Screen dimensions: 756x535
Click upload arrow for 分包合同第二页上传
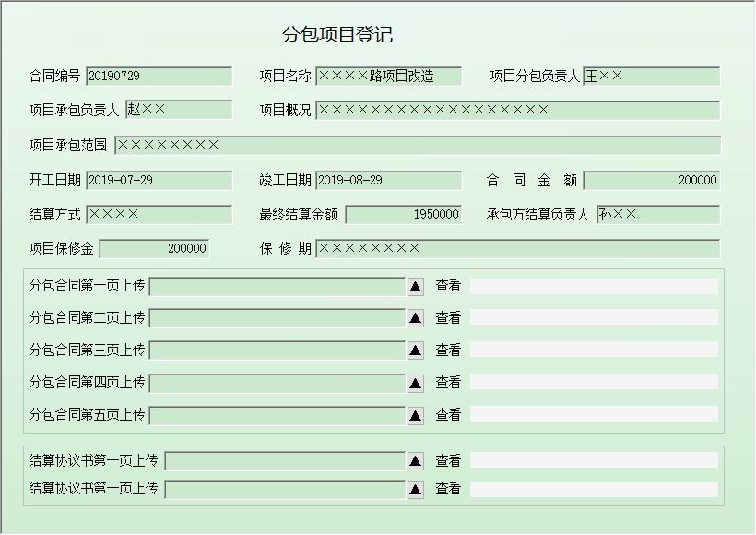click(x=415, y=318)
